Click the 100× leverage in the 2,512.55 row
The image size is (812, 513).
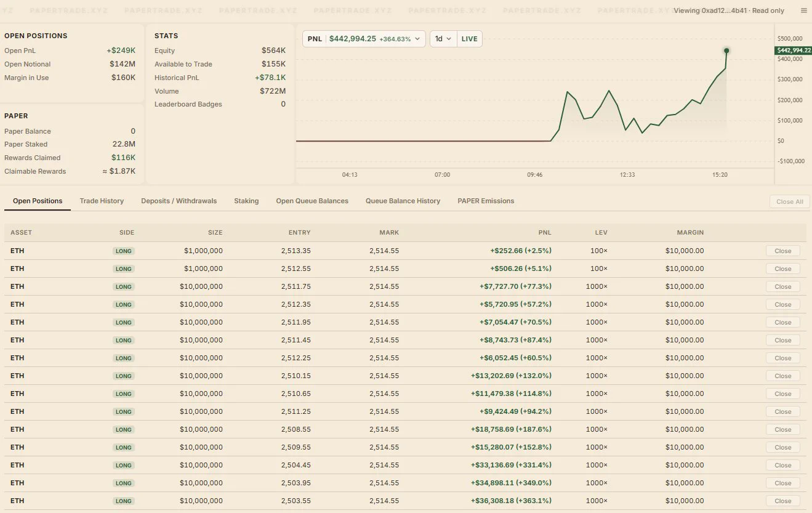[599, 269]
